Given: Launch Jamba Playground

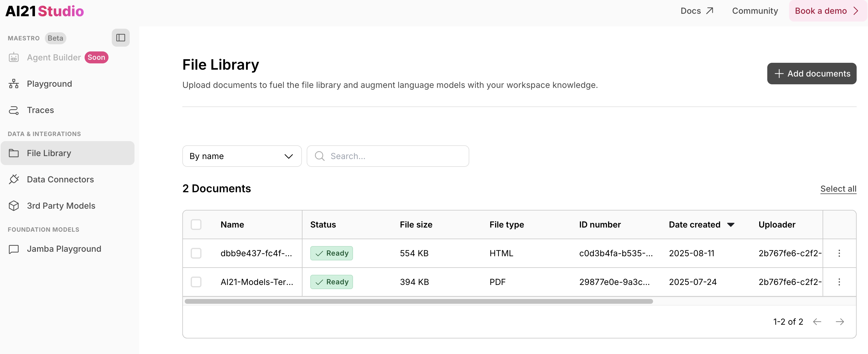Looking at the screenshot, I should pos(64,249).
